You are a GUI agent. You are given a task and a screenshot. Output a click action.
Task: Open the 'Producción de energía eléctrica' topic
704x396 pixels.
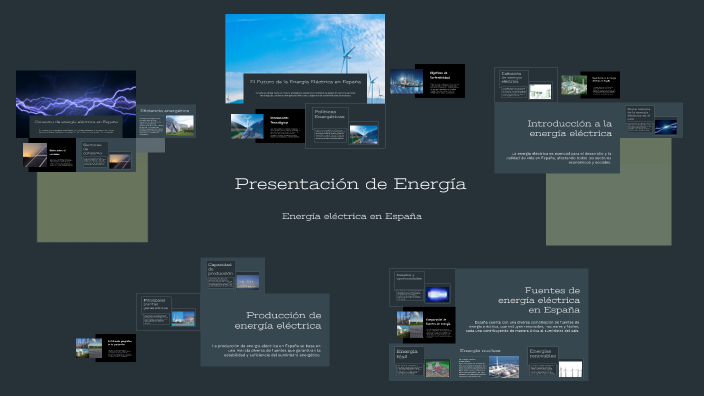pos(265,330)
